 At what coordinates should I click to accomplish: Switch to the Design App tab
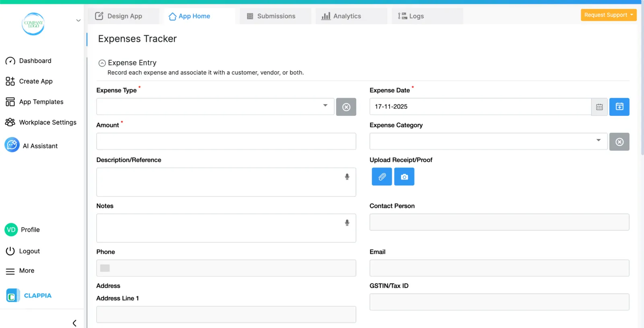point(123,16)
